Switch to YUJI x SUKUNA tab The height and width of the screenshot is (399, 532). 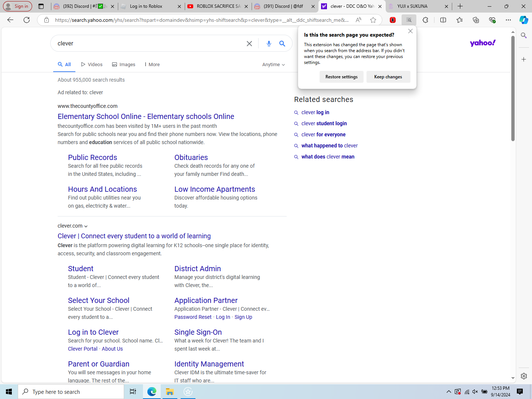click(418, 6)
